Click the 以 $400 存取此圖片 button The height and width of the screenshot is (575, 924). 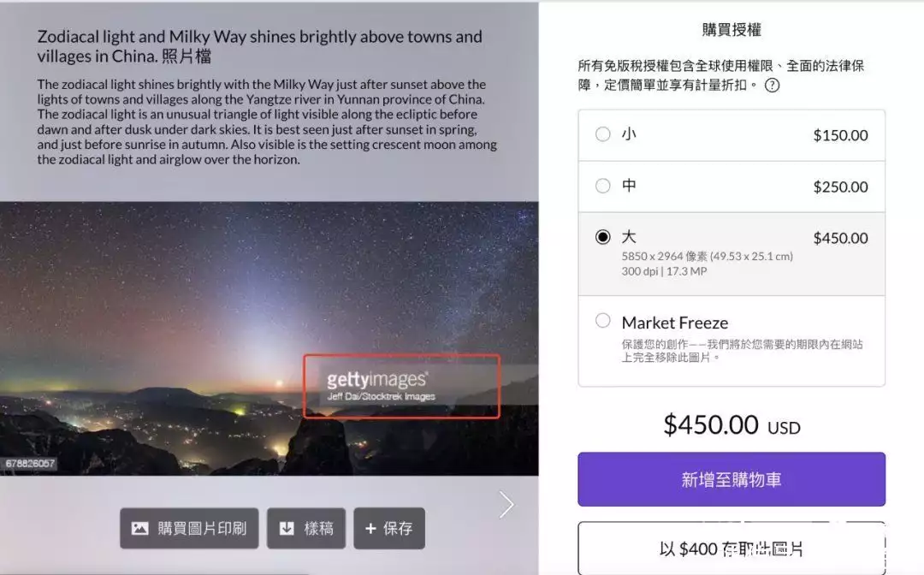pyautogui.click(x=731, y=548)
